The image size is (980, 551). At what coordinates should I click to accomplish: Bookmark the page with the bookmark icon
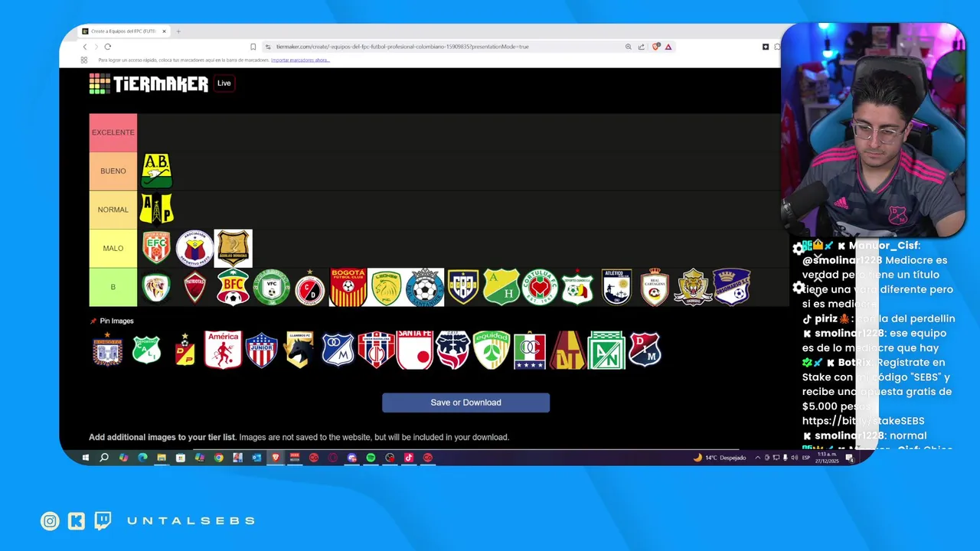253,47
